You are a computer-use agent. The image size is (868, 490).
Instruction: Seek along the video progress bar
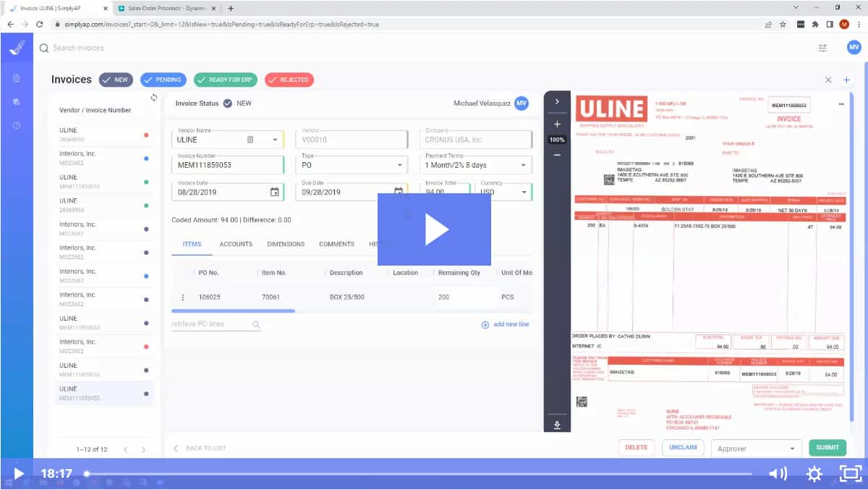pos(419,474)
